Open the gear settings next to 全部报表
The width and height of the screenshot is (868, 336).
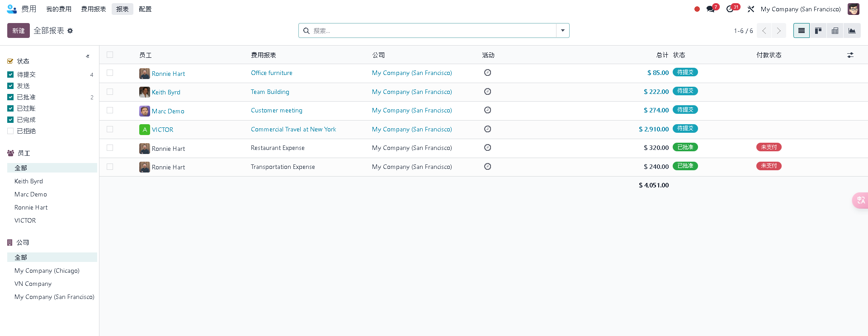pos(70,31)
